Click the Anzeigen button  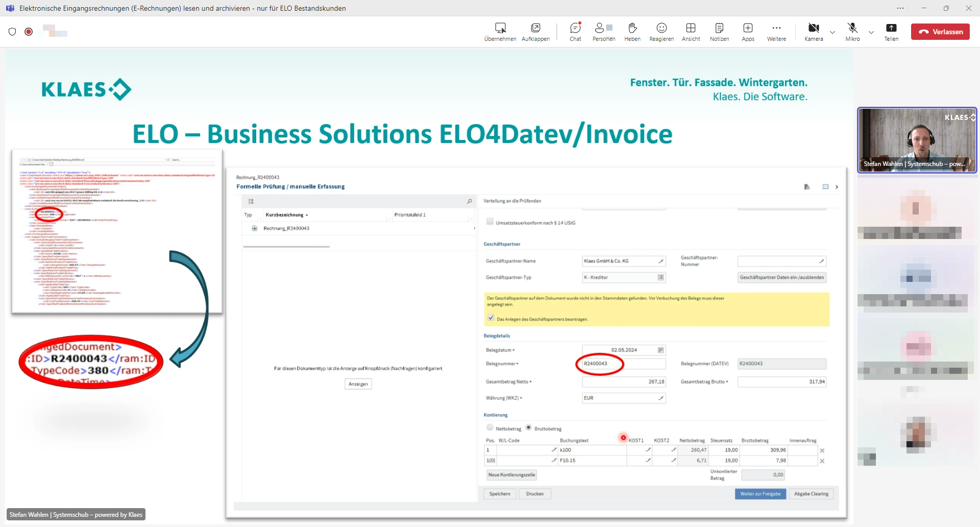(358, 384)
